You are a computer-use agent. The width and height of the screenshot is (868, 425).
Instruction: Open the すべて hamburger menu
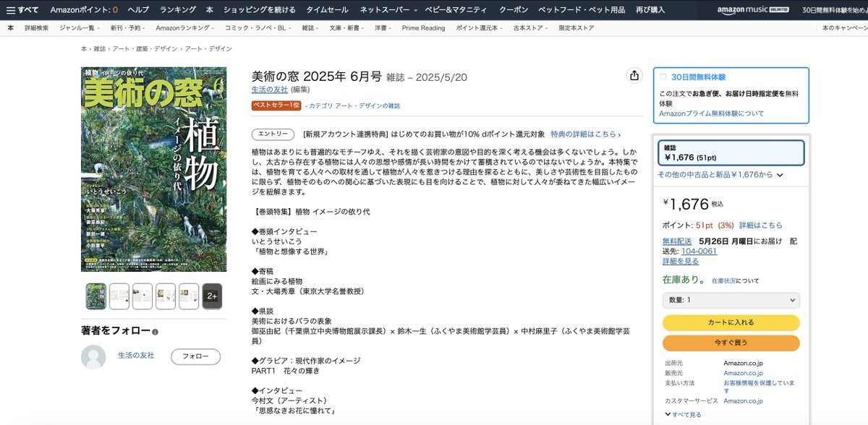pos(22,10)
